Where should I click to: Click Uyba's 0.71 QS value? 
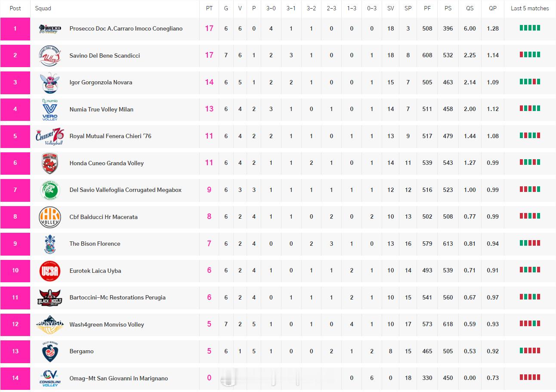(470, 271)
